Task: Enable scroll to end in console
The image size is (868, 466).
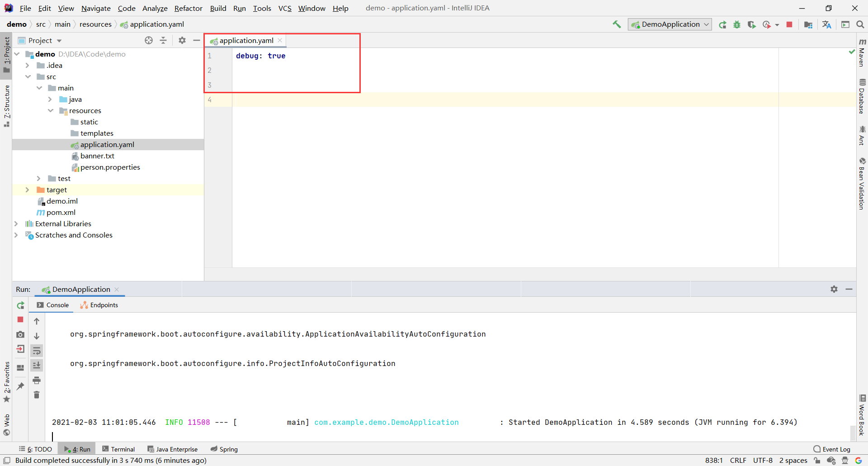Action: 37,365
